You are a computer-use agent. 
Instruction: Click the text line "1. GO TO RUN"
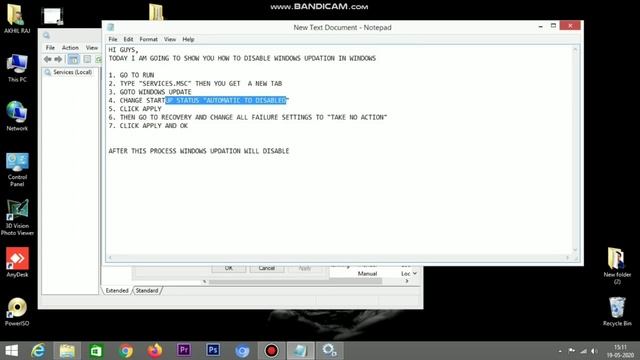point(131,75)
